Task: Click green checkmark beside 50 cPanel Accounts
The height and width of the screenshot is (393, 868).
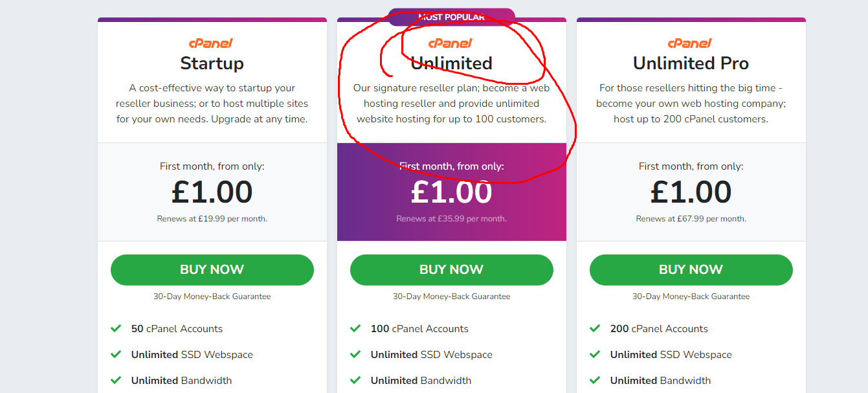Action: pyautogui.click(x=117, y=328)
